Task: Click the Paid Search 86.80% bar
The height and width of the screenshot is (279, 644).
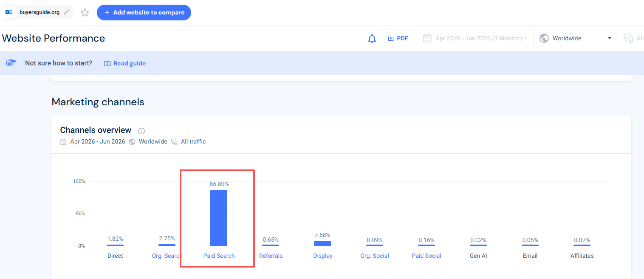Action: (x=219, y=218)
